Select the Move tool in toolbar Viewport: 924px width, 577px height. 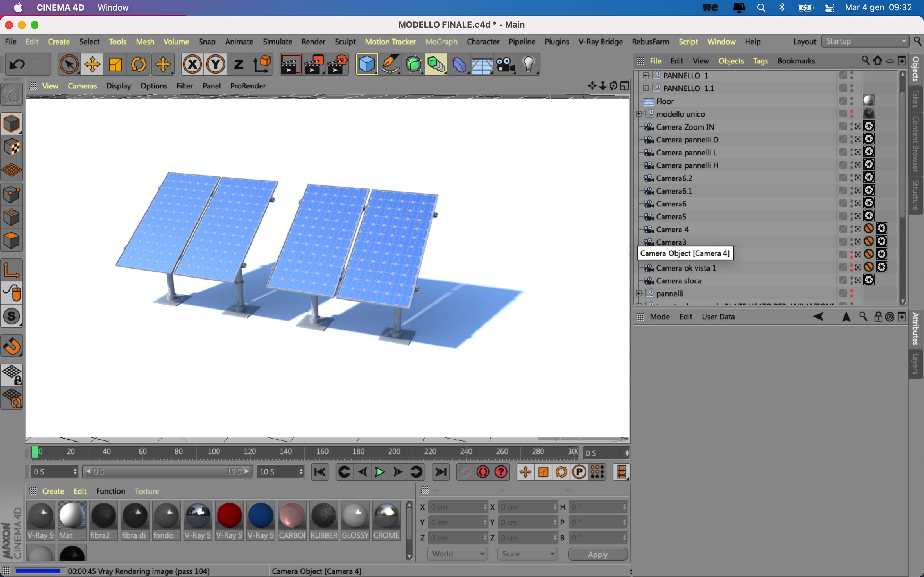(92, 64)
